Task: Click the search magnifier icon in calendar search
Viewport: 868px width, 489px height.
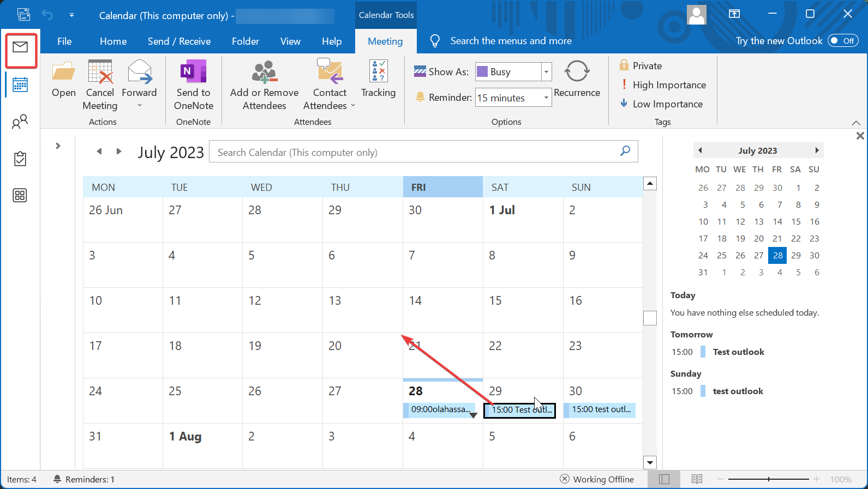Action: (x=625, y=150)
